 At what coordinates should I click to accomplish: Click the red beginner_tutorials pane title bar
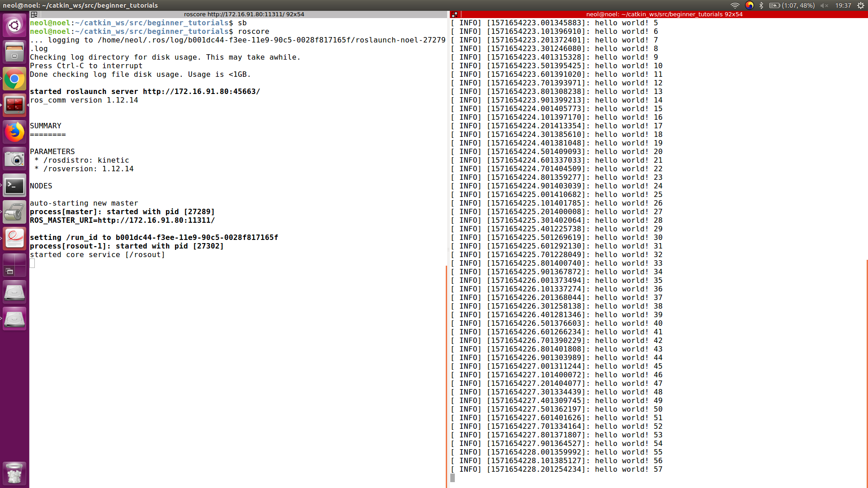(x=664, y=14)
